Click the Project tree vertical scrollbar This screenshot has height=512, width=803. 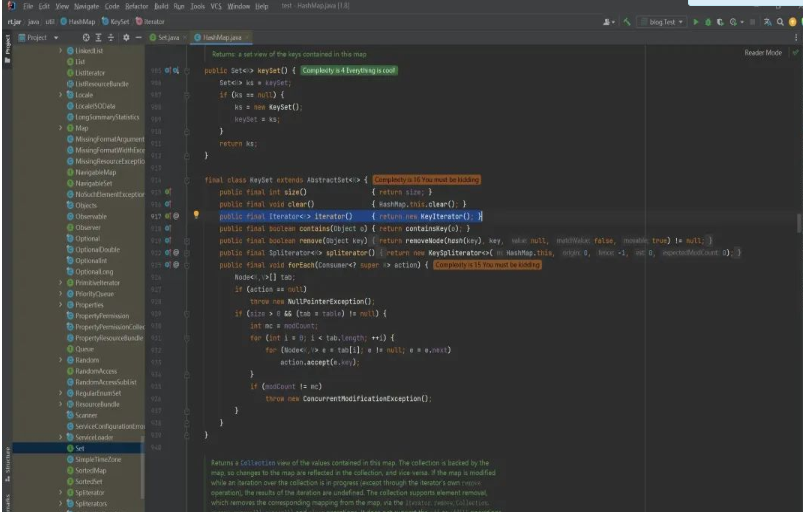click(142, 466)
